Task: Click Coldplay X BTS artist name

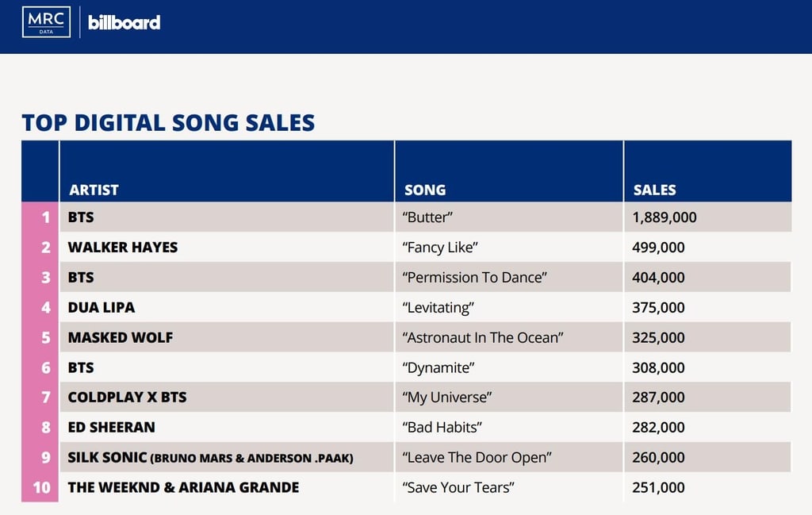Action: pos(128,397)
